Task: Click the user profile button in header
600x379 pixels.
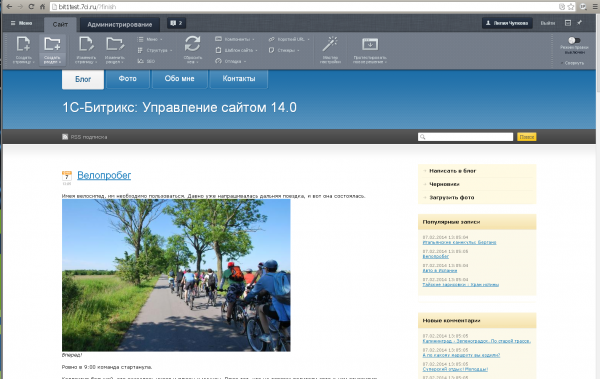Action: coord(507,23)
